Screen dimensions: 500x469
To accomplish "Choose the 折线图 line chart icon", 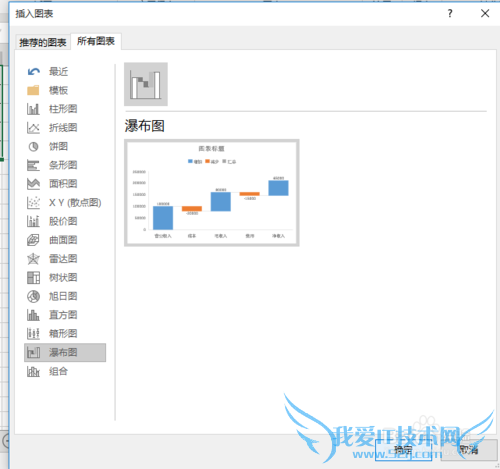I will click(33, 128).
